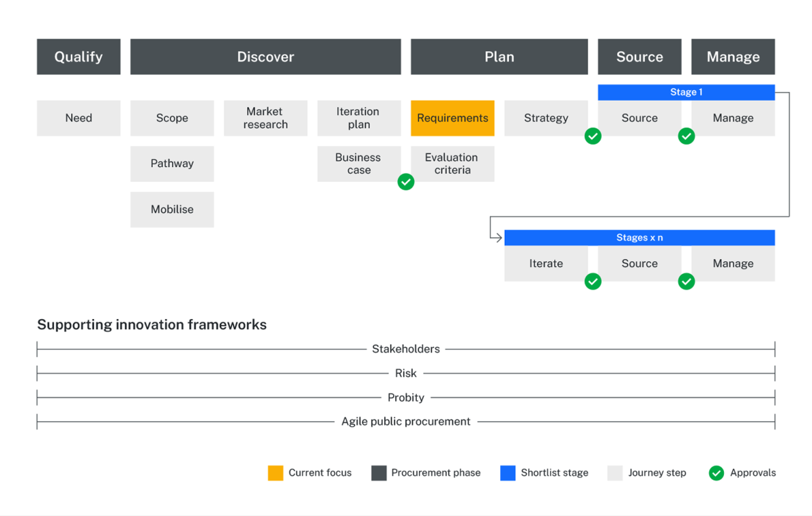The height and width of the screenshot is (516, 812).
Task: Switch to the Discover phase tab
Action: 265,57
